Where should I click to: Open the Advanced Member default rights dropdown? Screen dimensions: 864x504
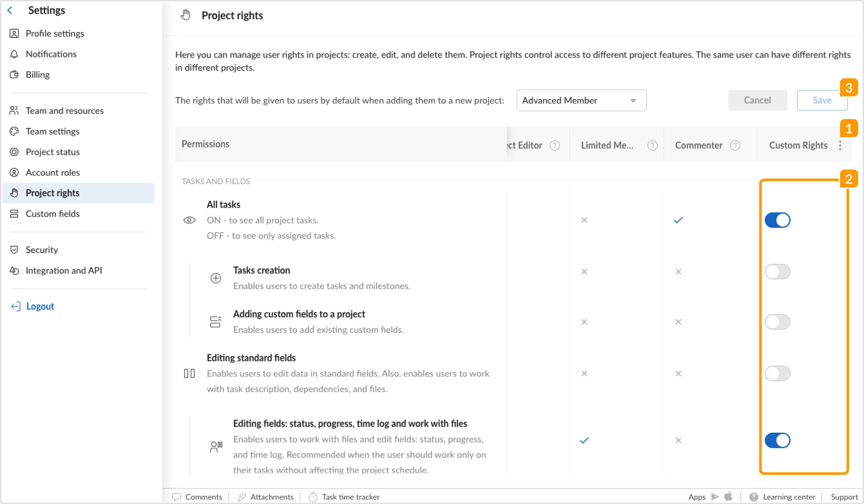tap(582, 101)
